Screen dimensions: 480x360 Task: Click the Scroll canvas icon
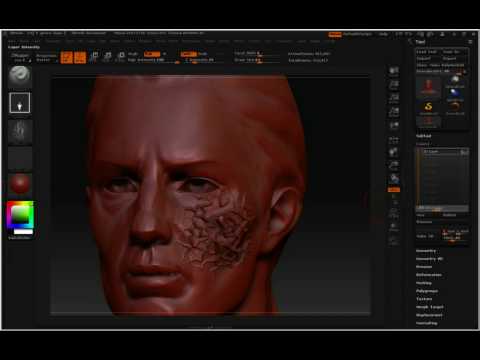point(394,72)
